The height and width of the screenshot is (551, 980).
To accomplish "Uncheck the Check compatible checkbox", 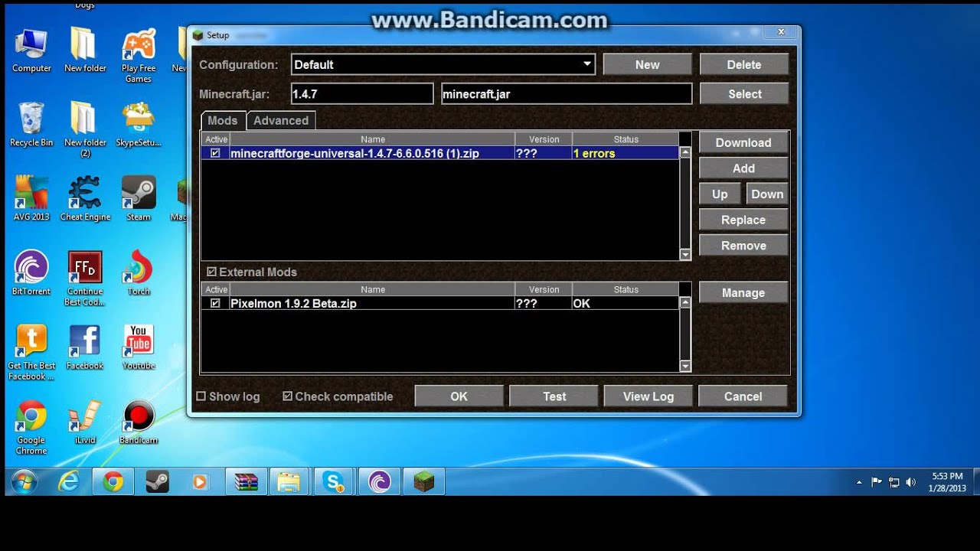I will click(287, 396).
